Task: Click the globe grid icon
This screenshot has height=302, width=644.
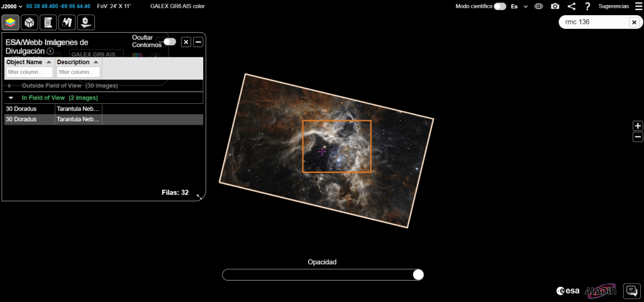Action: pos(539,6)
